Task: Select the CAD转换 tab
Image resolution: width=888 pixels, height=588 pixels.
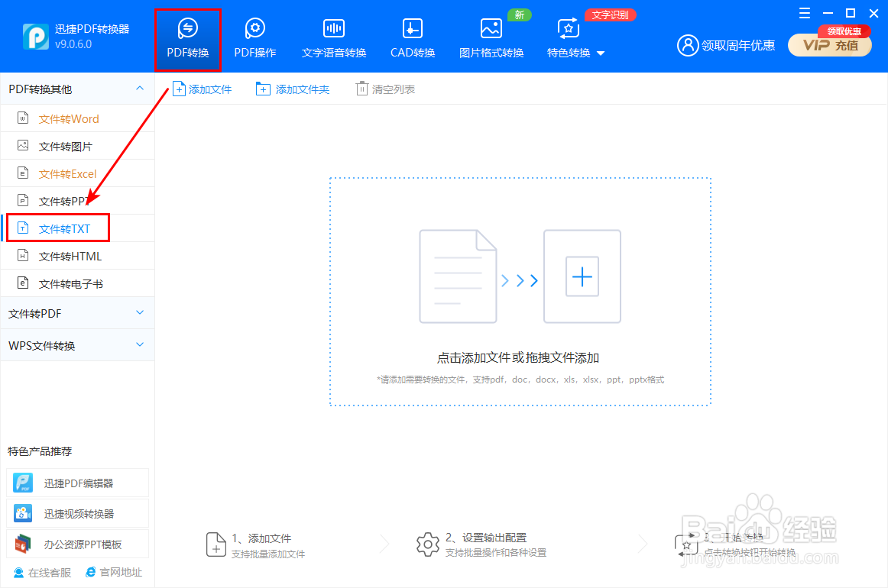Action: (x=413, y=40)
